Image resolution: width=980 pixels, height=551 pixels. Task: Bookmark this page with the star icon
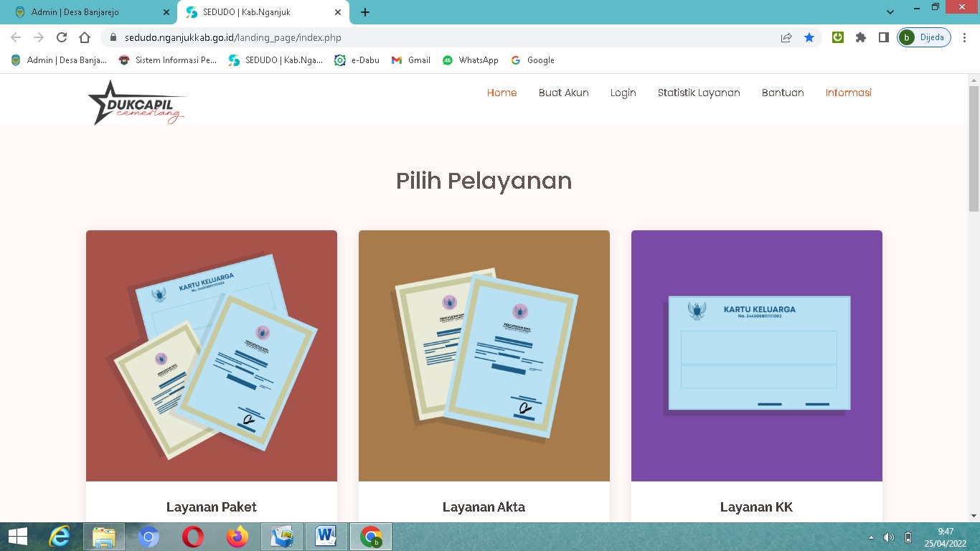pyautogui.click(x=809, y=37)
